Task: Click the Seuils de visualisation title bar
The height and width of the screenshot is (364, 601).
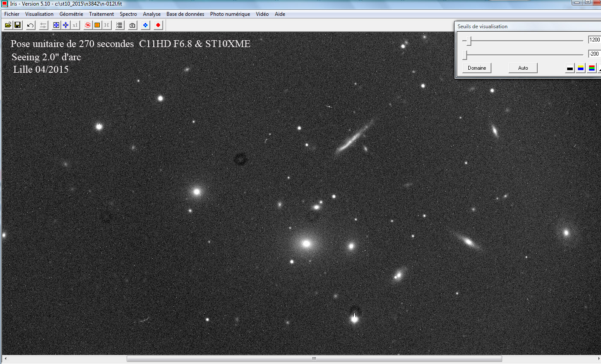Action: pyautogui.click(x=528, y=27)
